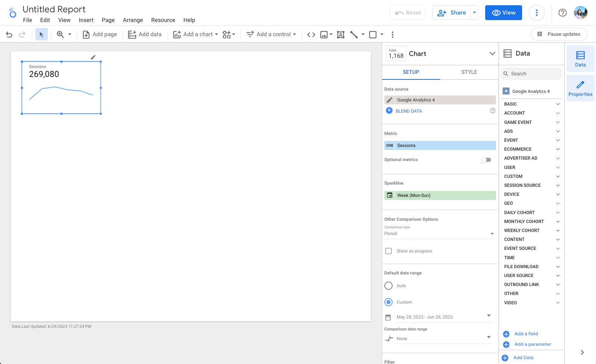Open the Comparison type Period dropdown
The height and width of the screenshot is (364, 596).
439,233
